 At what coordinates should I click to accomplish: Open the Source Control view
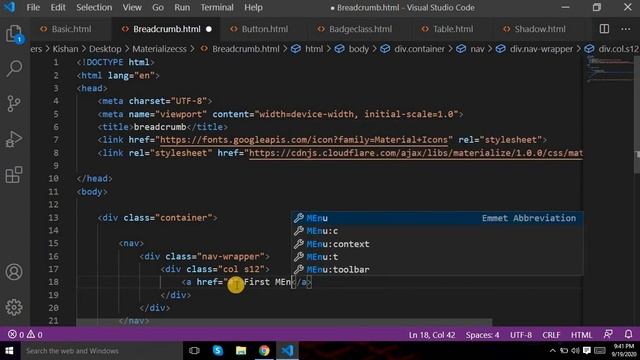pyautogui.click(x=14, y=104)
